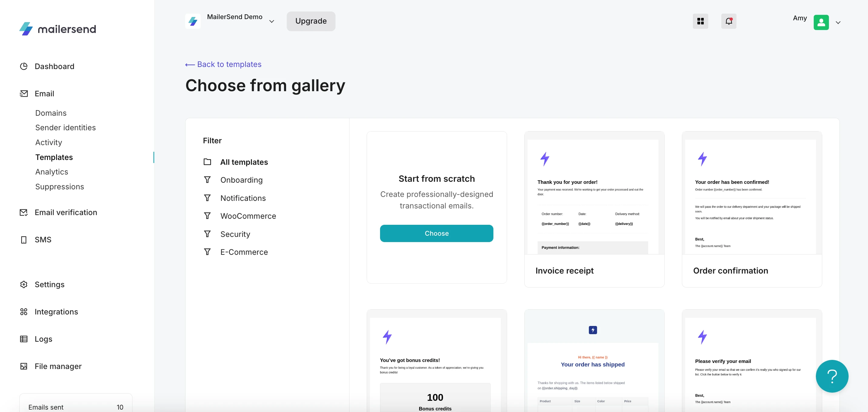Click the File manager image icon
This screenshot has height=412, width=868.
[x=24, y=366]
